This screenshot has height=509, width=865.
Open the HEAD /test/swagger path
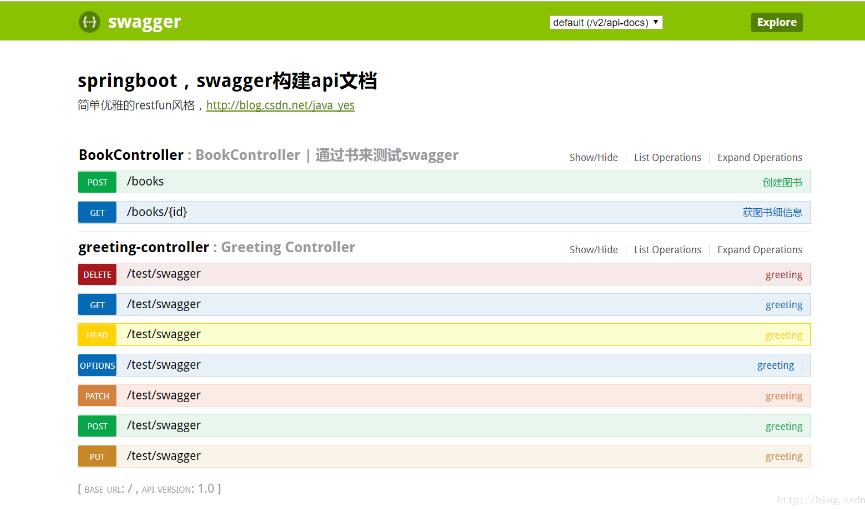tap(163, 335)
